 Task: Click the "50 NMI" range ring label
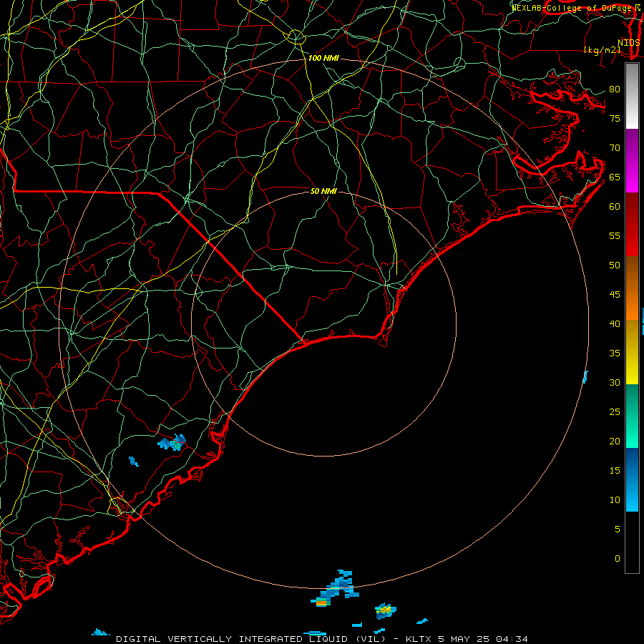tap(323, 191)
